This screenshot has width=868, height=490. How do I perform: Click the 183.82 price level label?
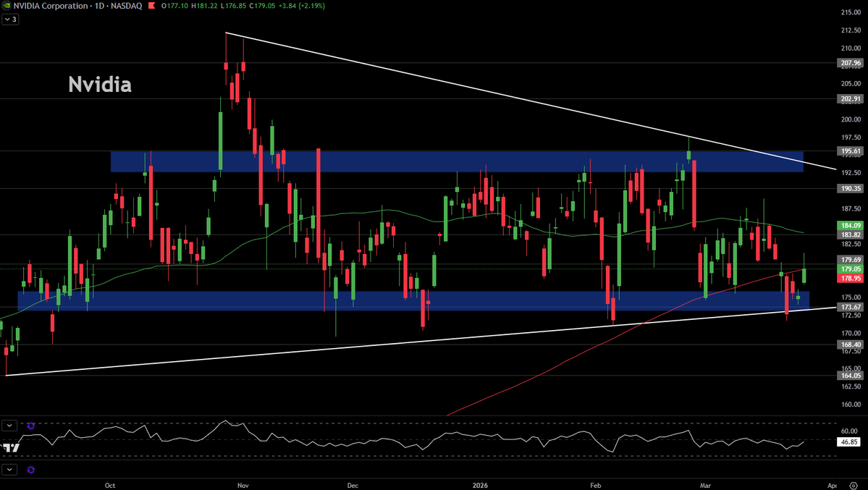[x=851, y=235]
